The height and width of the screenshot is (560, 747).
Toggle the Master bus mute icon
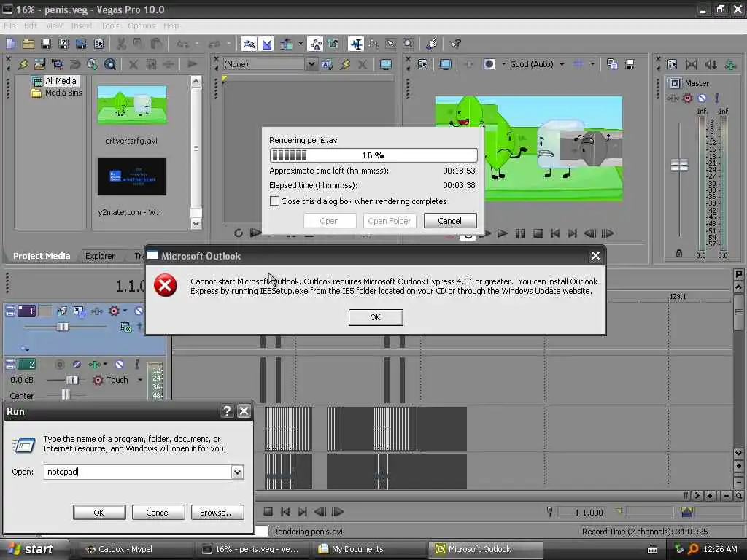pyautogui.click(x=703, y=98)
